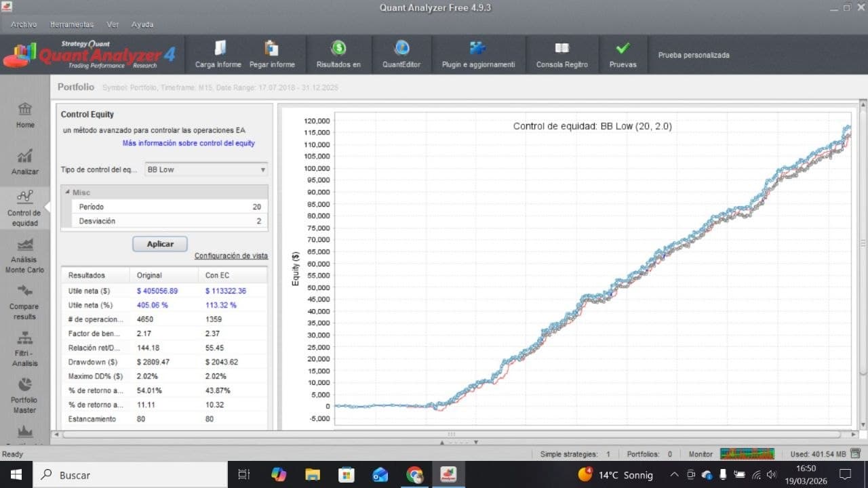Collapse the Misc properties group
This screenshot has width=868, height=488.
click(68, 192)
